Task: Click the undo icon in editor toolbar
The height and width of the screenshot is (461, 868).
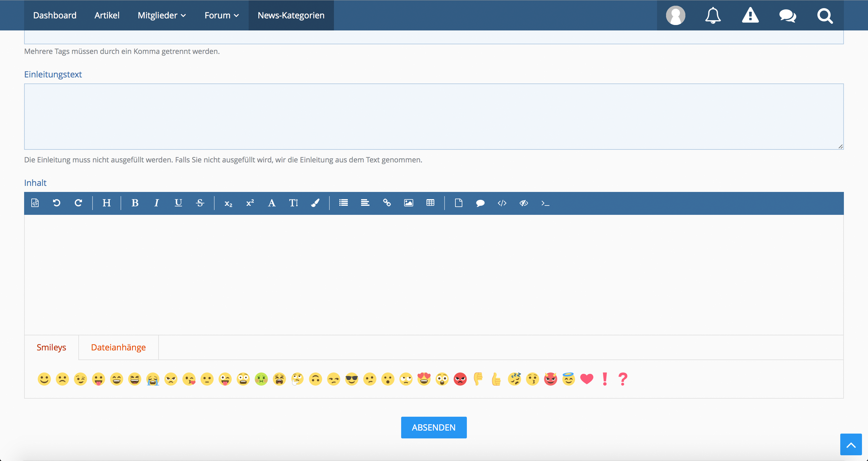Action: click(57, 203)
